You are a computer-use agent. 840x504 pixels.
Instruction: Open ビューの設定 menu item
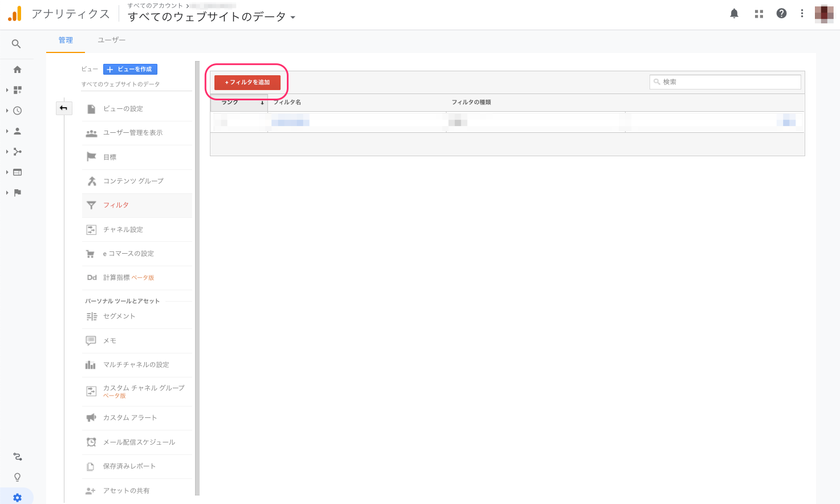(x=137, y=109)
